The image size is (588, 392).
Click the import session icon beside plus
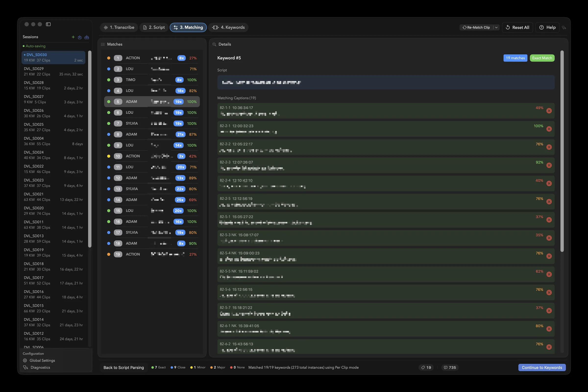pyautogui.click(x=80, y=37)
